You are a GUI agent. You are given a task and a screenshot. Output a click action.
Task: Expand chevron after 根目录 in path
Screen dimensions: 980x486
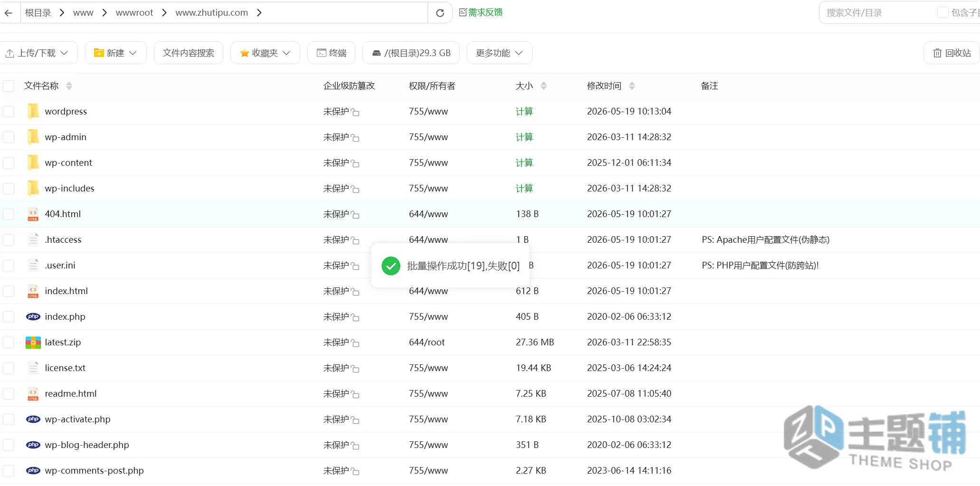coord(62,13)
